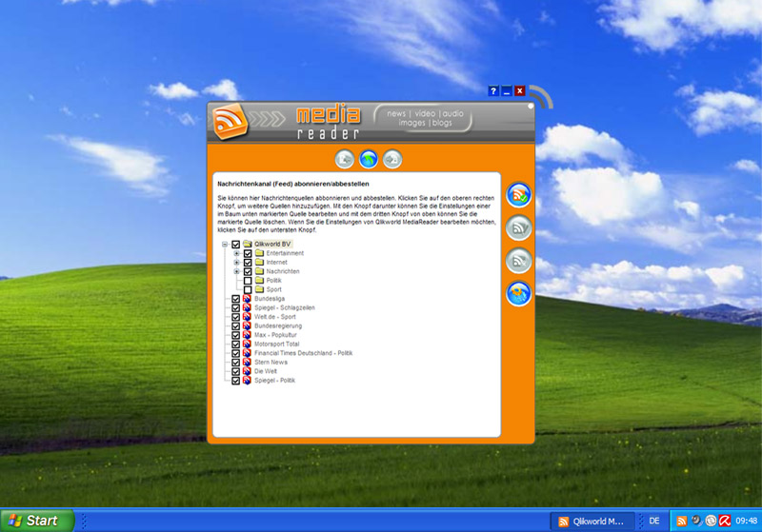
Task: Select 'Motorsport Total' feed label
Action: [277, 344]
